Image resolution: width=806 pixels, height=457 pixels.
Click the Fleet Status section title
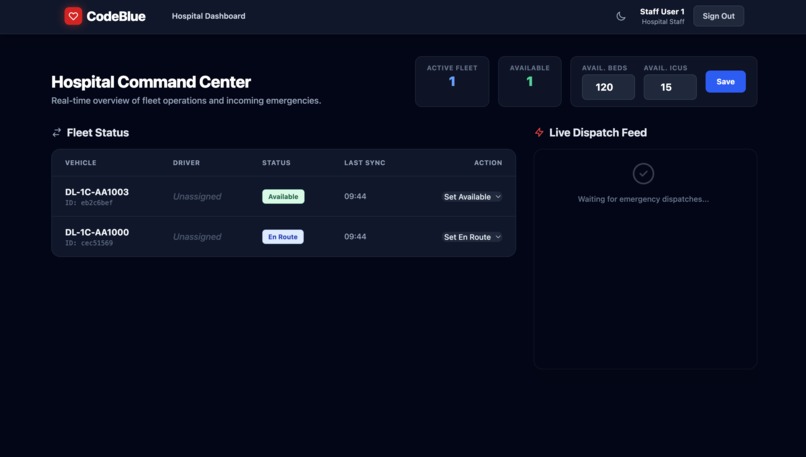click(98, 133)
